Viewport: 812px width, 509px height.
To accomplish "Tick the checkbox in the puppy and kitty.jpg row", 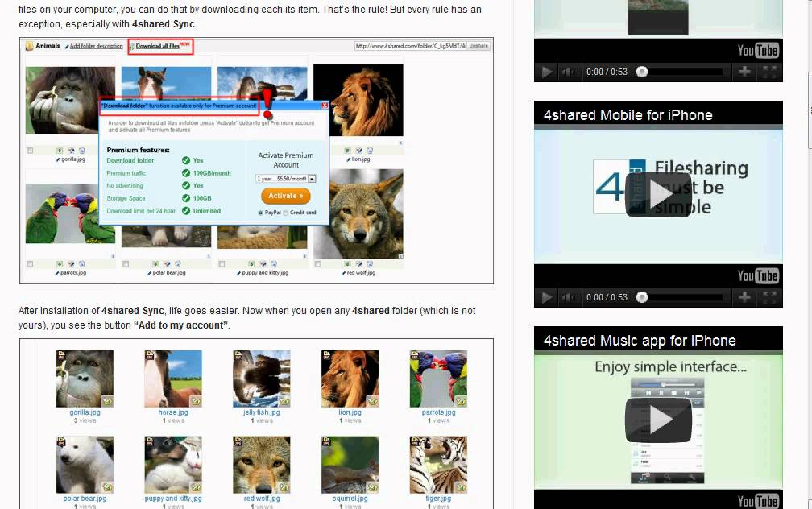I will coord(222,264).
